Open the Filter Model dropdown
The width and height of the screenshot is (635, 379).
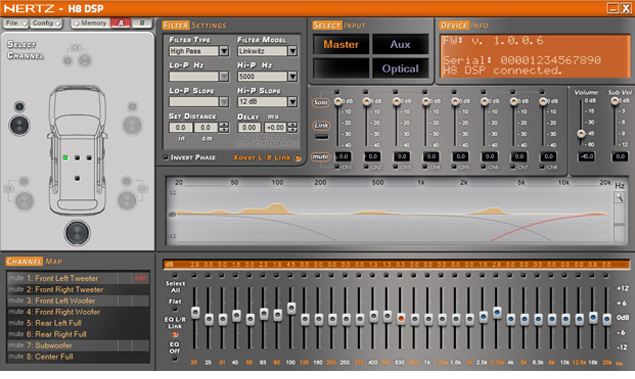(x=292, y=51)
